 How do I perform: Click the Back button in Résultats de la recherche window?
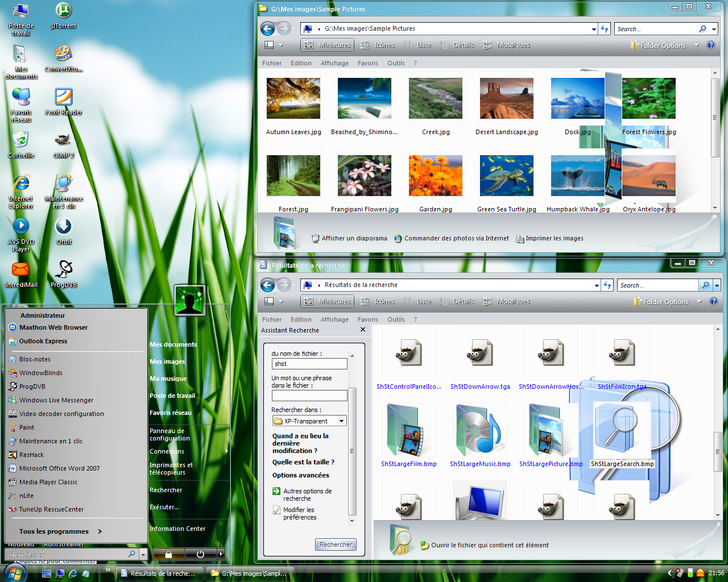pos(267,285)
